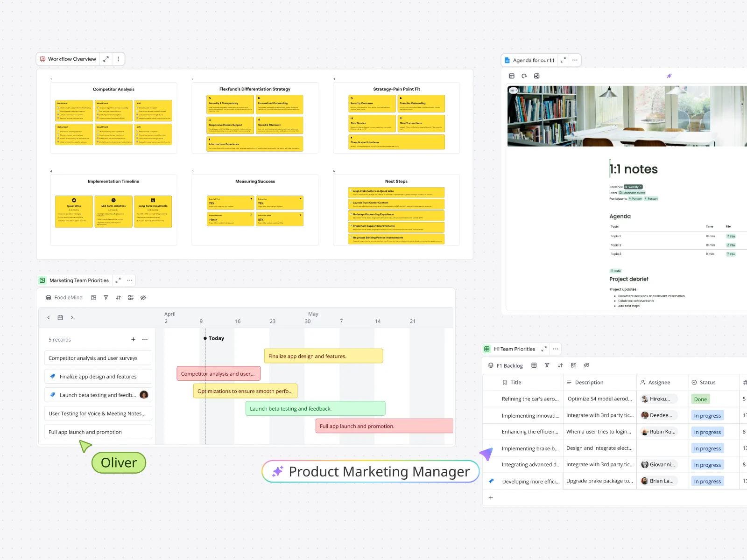Click the redo icon in the Agenda toolbar
This screenshot has height=560, width=747.
click(x=524, y=76)
